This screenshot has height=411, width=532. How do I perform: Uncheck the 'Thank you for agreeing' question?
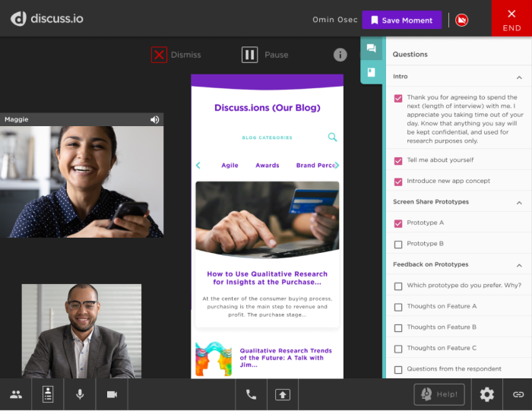coord(398,98)
